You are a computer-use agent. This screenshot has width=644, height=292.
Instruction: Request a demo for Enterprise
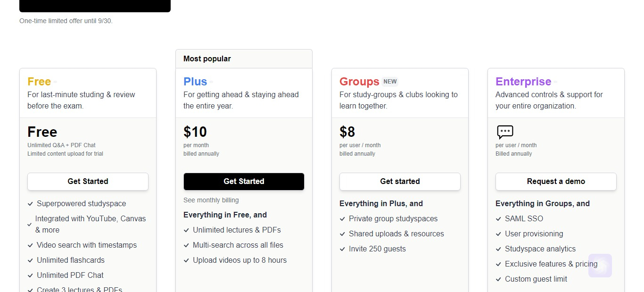pyautogui.click(x=556, y=182)
